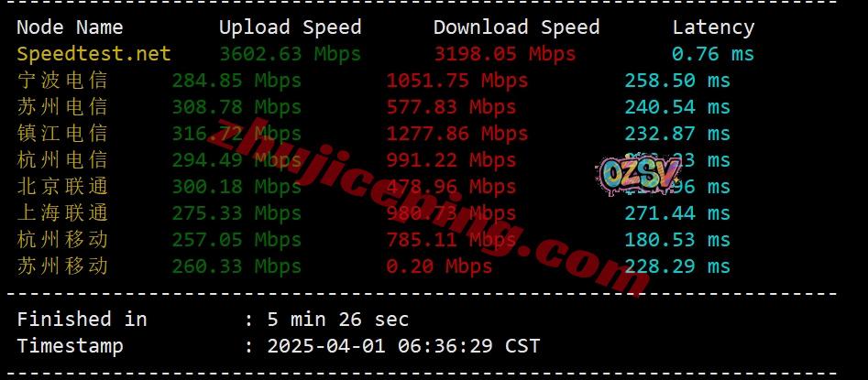Select the 宁波电信 node row
The width and height of the screenshot is (868, 380).
click(x=374, y=81)
